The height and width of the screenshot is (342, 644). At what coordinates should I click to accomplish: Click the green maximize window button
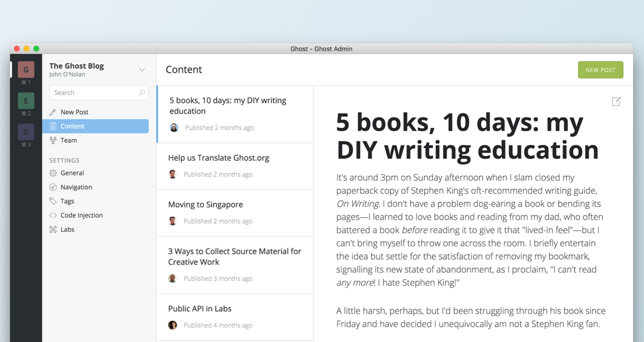[36, 49]
